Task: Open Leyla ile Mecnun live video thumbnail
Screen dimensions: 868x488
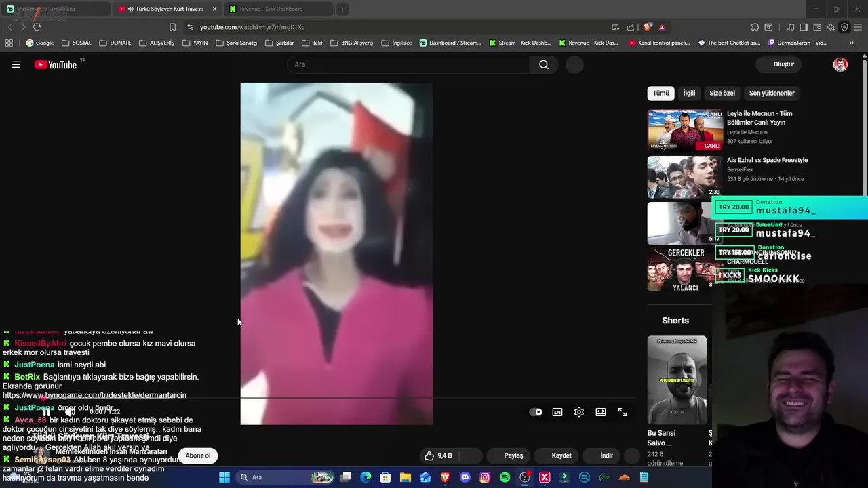Action: pos(685,130)
